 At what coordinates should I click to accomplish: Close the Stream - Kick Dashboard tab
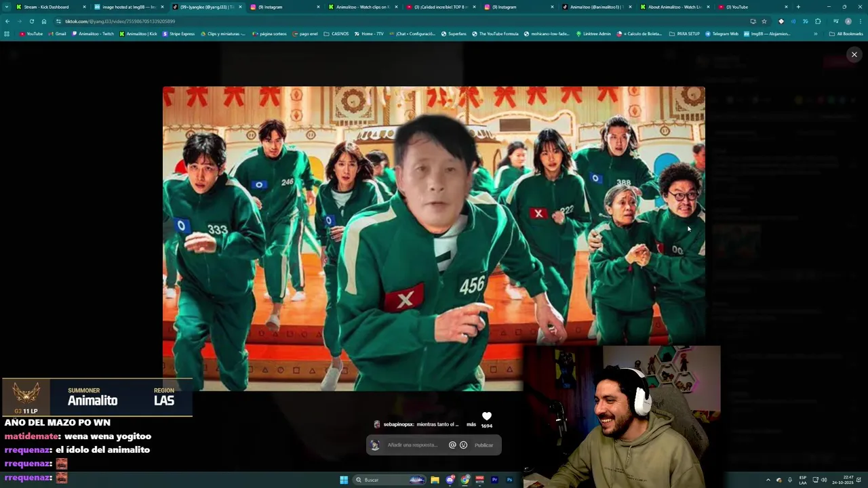tap(84, 7)
